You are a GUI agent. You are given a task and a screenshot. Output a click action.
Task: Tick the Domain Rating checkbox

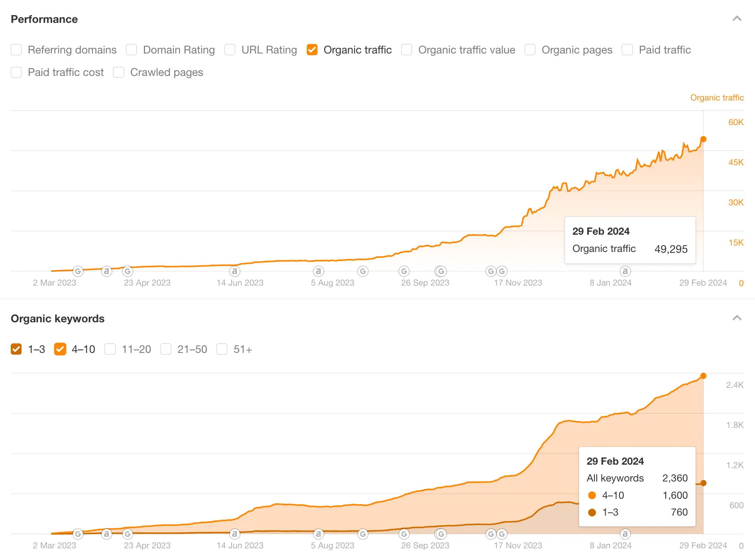(132, 50)
